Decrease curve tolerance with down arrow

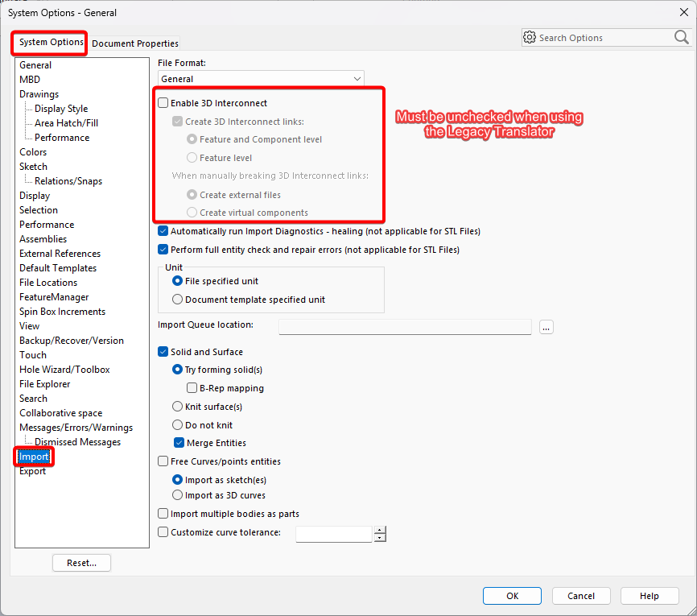coord(380,538)
